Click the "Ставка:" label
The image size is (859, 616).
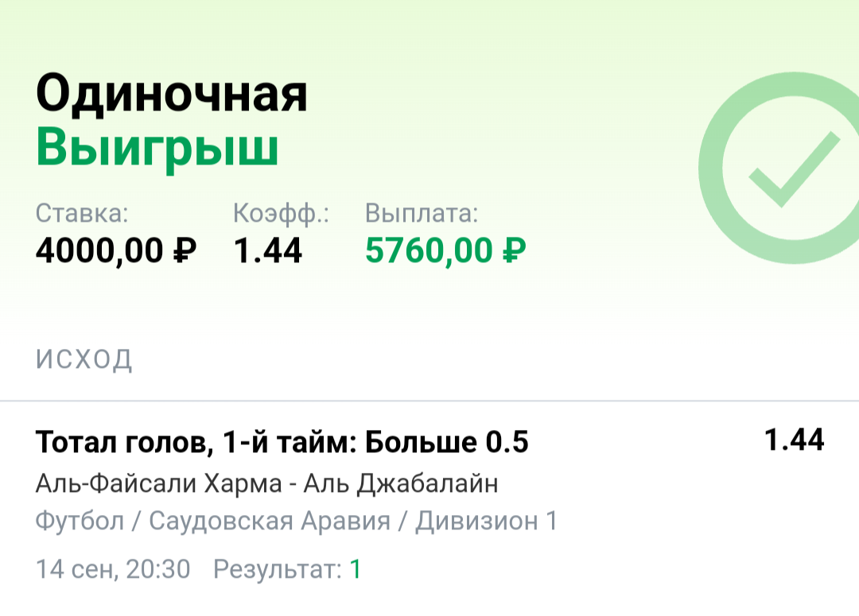coord(82,213)
